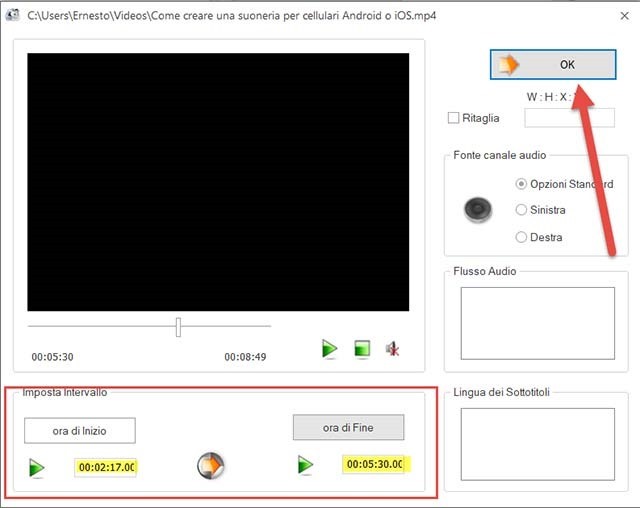This screenshot has width=640, height=508.
Task: Play from end time beside 00:05:30.00
Action: tap(305, 465)
